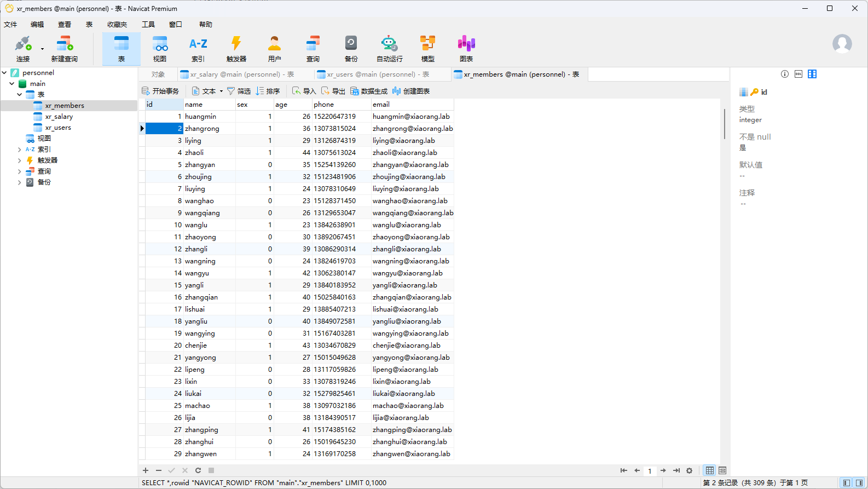Click the 筛选 filter button

[x=239, y=91]
